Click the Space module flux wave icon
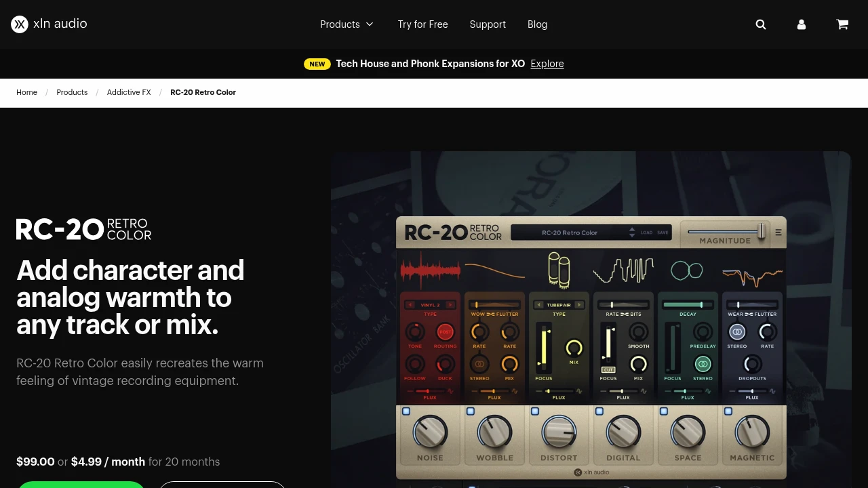Image resolution: width=868 pixels, height=488 pixels. 708,391
